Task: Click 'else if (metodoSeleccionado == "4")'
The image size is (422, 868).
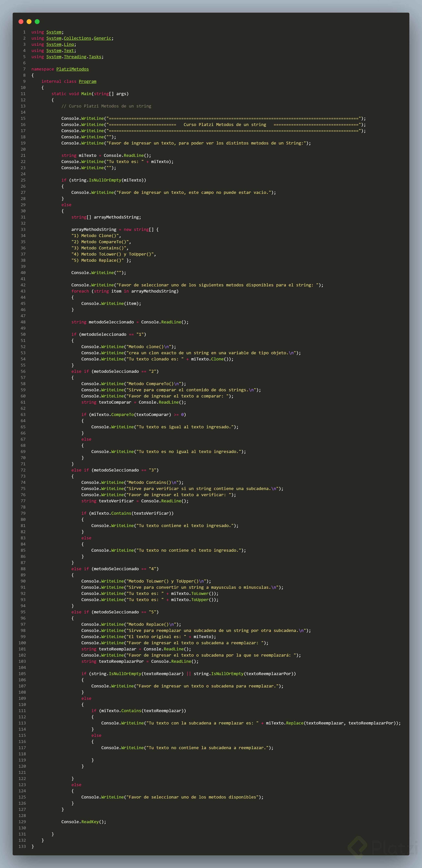Action: point(115,569)
